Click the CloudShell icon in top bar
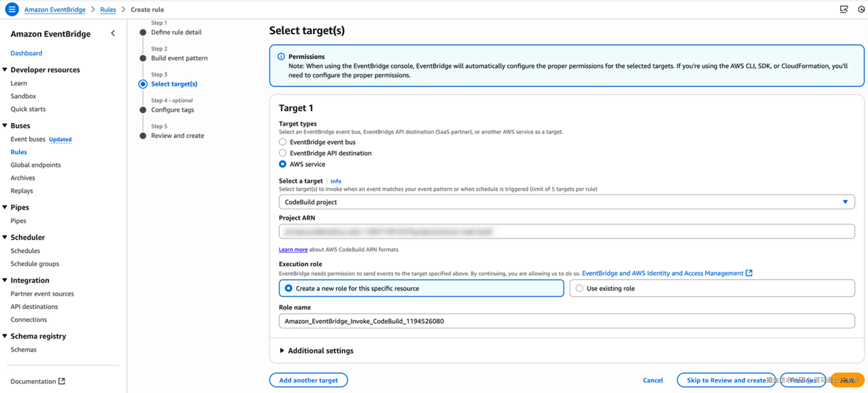Viewport: 868px width, 393px height. pos(843,9)
